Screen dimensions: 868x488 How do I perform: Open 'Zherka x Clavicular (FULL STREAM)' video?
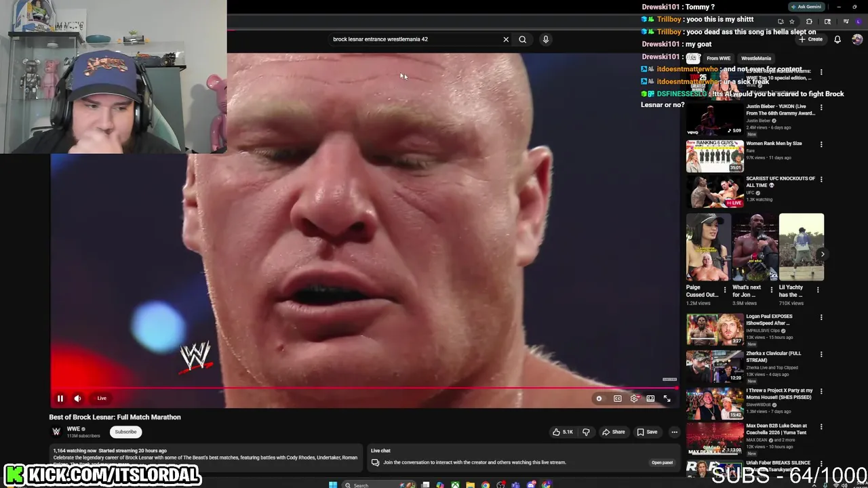715,366
